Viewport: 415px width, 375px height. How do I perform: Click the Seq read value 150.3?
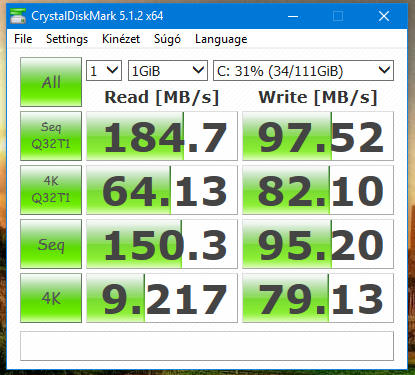162,244
